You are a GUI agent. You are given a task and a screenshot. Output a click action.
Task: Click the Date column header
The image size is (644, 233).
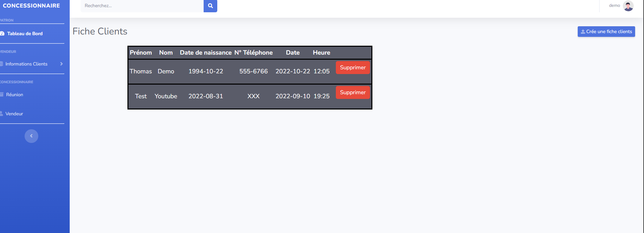click(293, 53)
